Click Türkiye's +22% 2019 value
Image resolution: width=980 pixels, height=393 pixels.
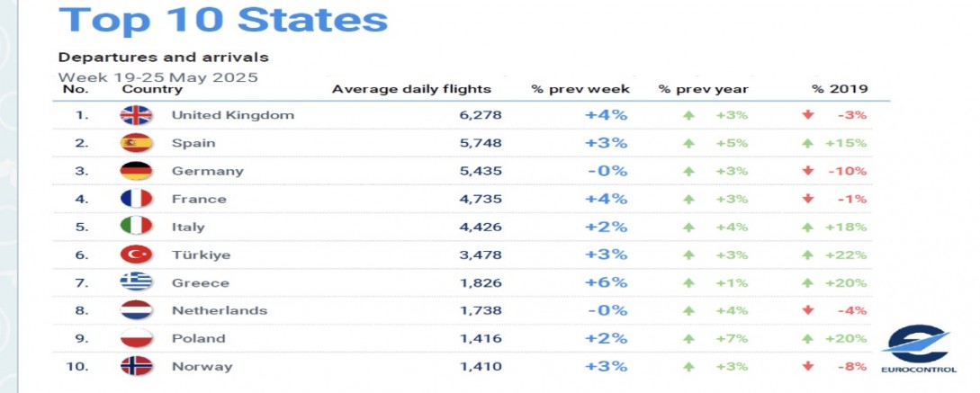tap(846, 255)
